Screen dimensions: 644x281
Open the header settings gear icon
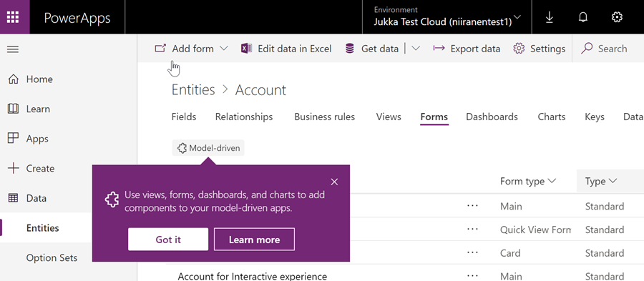[617, 17]
